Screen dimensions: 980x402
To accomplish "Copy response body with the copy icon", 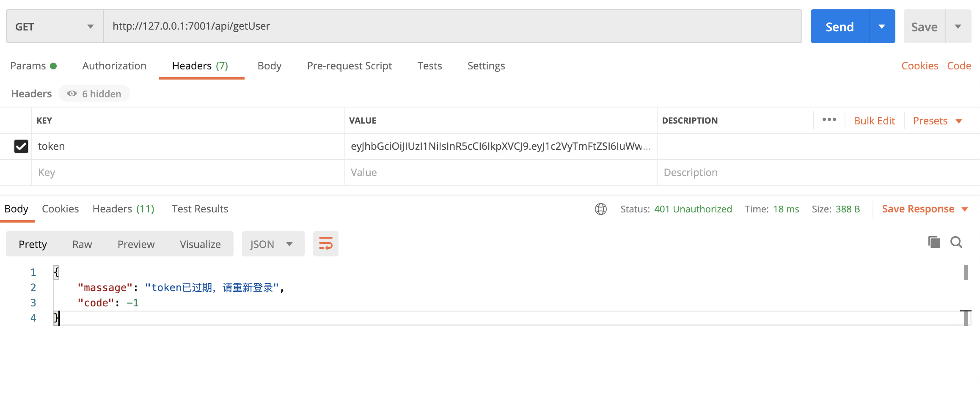I will coord(934,242).
